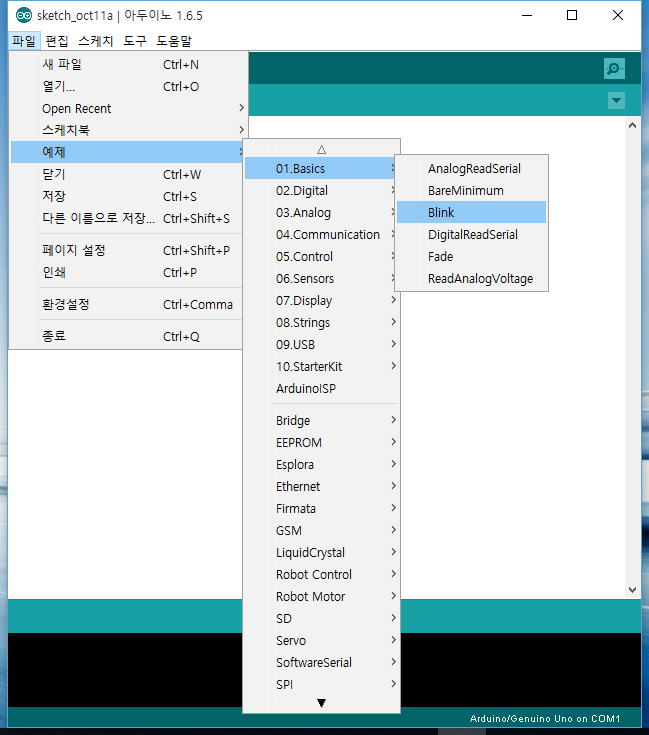Open the BareMinimum example

pos(471,190)
